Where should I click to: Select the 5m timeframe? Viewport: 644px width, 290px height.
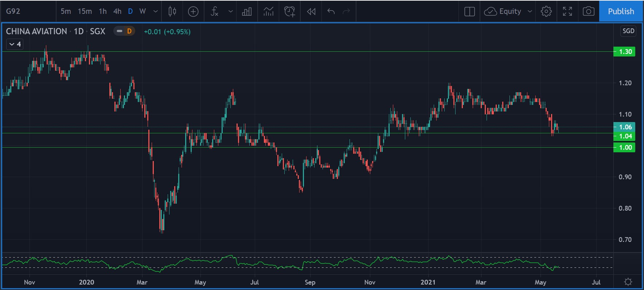tap(66, 11)
